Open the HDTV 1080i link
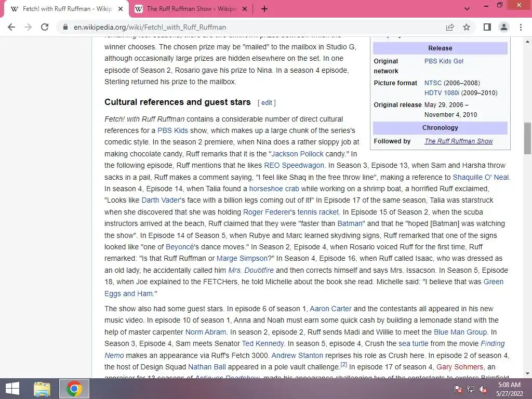 pos(442,92)
